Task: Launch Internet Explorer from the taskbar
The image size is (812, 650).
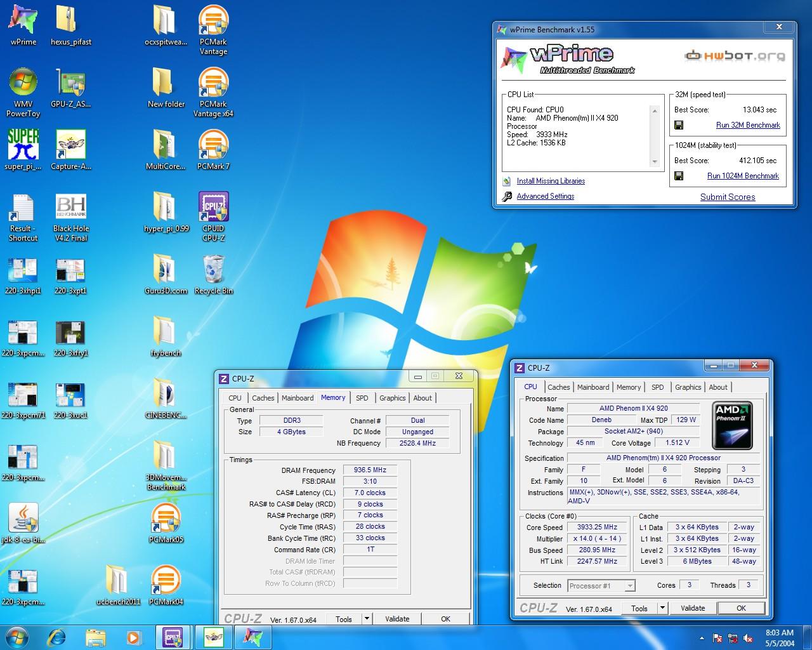Action: pyautogui.click(x=56, y=637)
